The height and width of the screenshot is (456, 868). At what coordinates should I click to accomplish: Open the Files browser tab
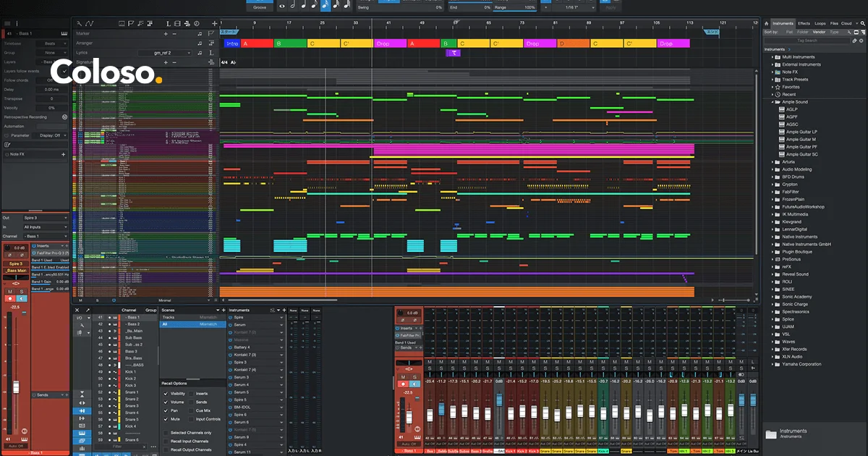pos(834,24)
